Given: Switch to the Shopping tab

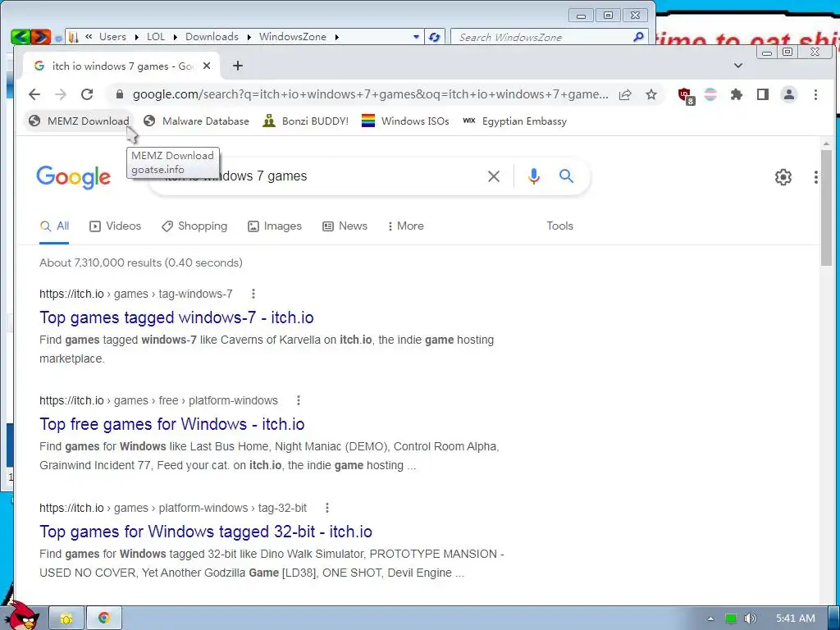Looking at the screenshot, I should [194, 226].
